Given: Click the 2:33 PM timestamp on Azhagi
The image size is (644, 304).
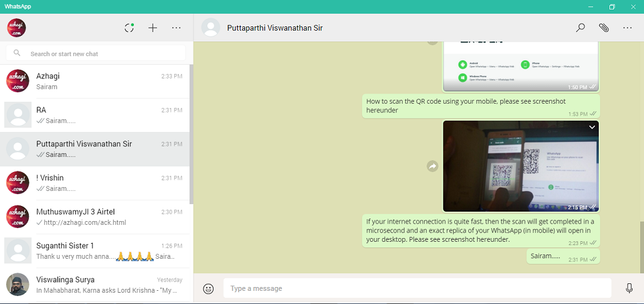Looking at the screenshot, I should coord(172,77).
